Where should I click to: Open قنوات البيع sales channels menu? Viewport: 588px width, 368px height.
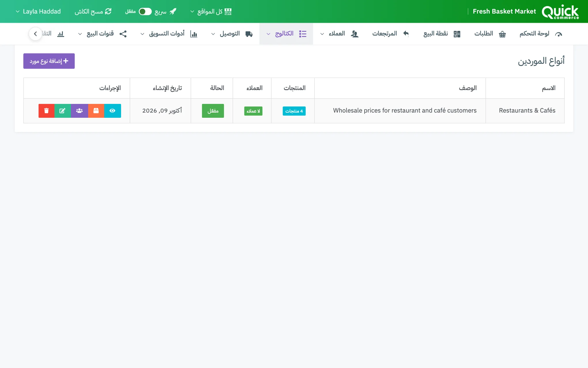(x=102, y=34)
